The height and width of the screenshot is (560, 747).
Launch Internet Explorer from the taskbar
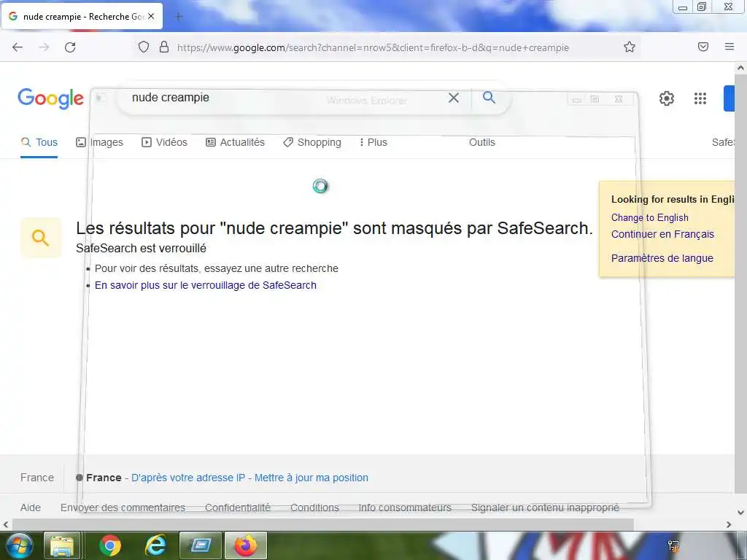[155, 545]
